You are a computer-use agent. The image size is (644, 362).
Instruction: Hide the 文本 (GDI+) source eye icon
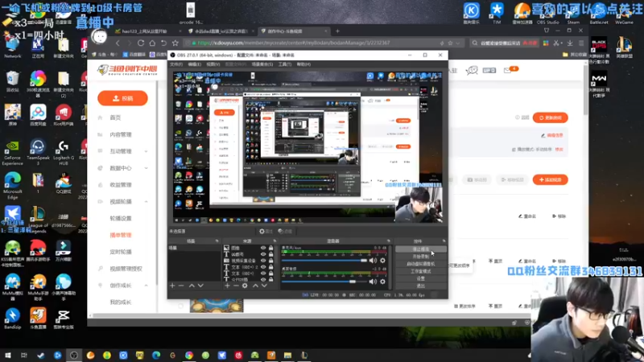coord(263,273)
